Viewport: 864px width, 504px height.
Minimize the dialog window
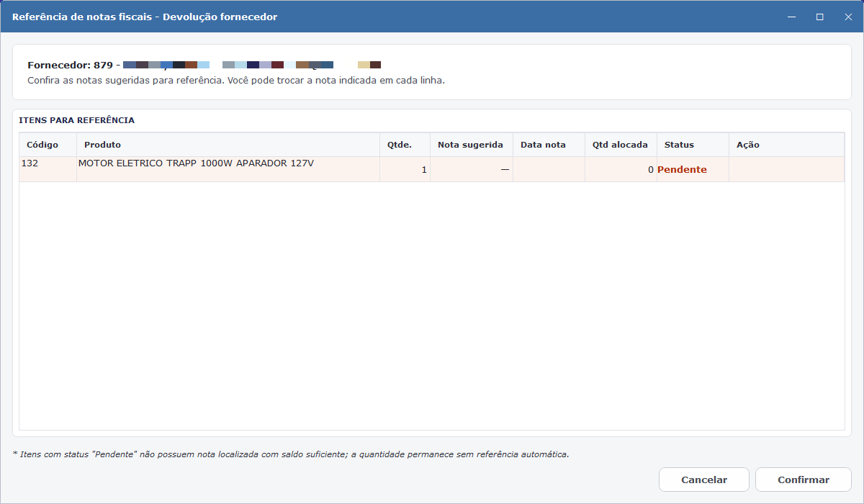point(791,17)
